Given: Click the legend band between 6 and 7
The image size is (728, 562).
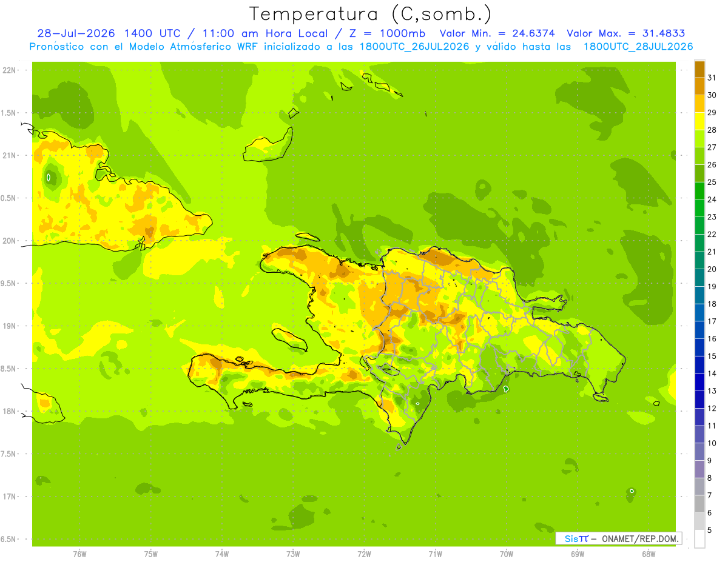Looking at the screenshot, I should click(x=699, y=504).
